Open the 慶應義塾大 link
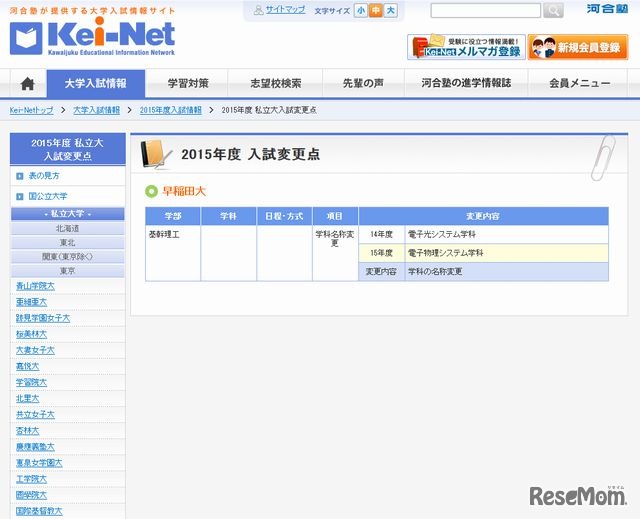This screenshot has height=519, width=640. 35,447
